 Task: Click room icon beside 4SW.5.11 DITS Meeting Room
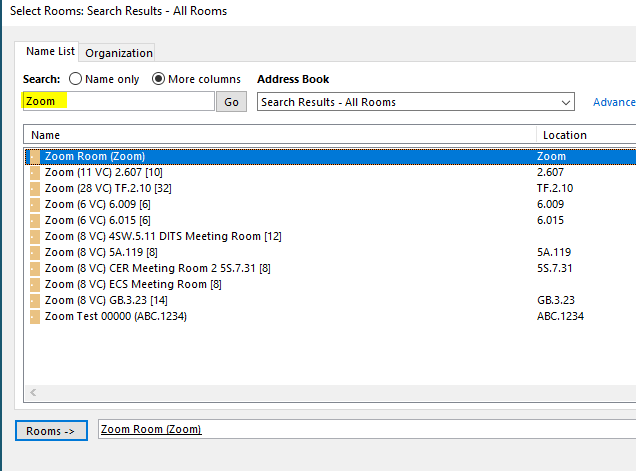coord(35,237)
